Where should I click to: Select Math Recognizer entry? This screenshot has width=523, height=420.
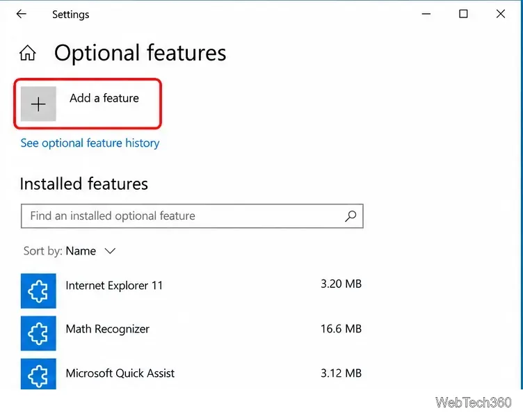pyautogui.click(x=108, y=329)
